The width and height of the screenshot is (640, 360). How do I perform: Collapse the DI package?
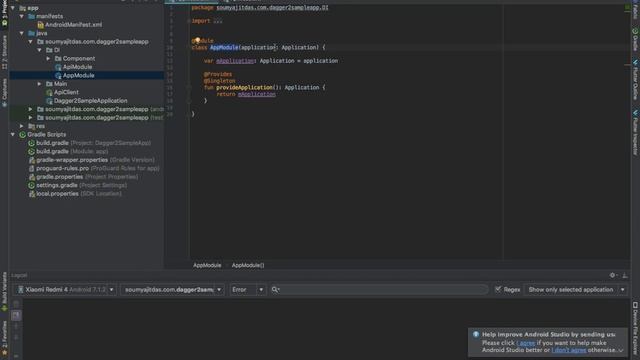click(x=40, y=50)
